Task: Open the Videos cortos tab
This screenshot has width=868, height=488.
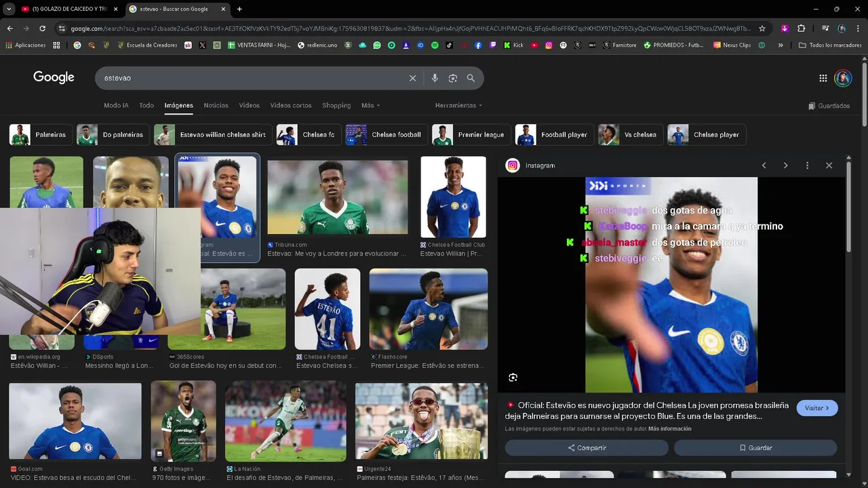Action: [x=291, y=106]
